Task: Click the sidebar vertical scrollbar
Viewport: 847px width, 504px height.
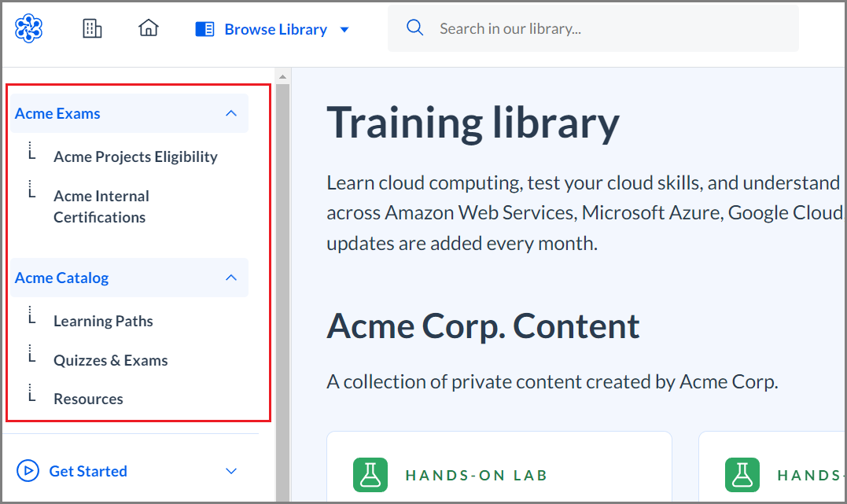Action: point(282,283)
